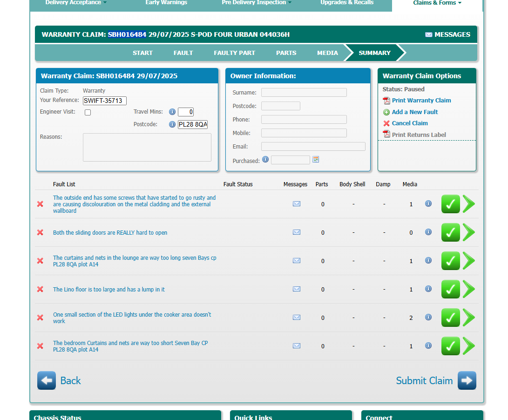Viewport: 508px width, 420px height.
Task: Open the lounge curtains fault description link
Action: tap(135, 261)
